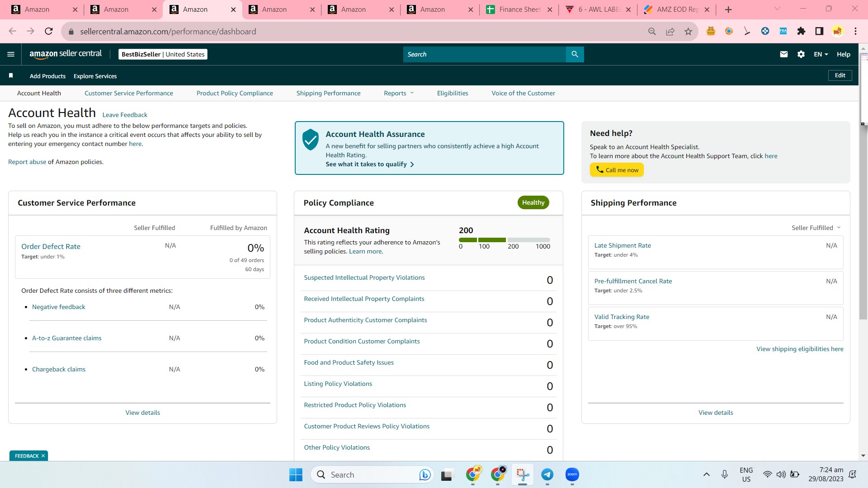Click the Leave Feedback link
Screen dimensions: 868x488
(x=125, y=115)
